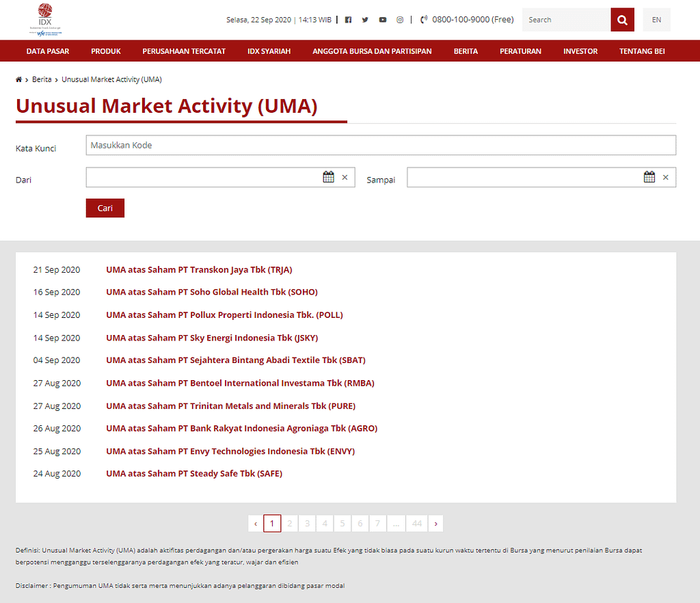Click the '25 Aug 2020' date text
Image resolution: width=700 pixels, height=603 pixels.
[x=57, y=451]
